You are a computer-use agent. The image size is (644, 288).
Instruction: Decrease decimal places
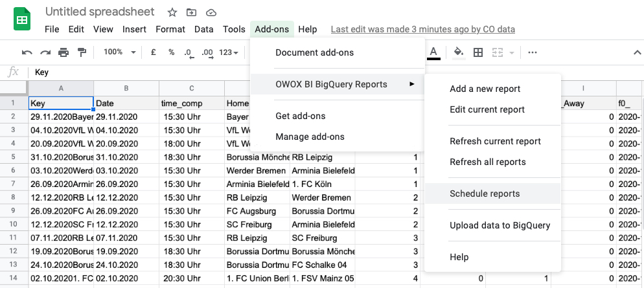pyautogui.click(x=189, y=53)
